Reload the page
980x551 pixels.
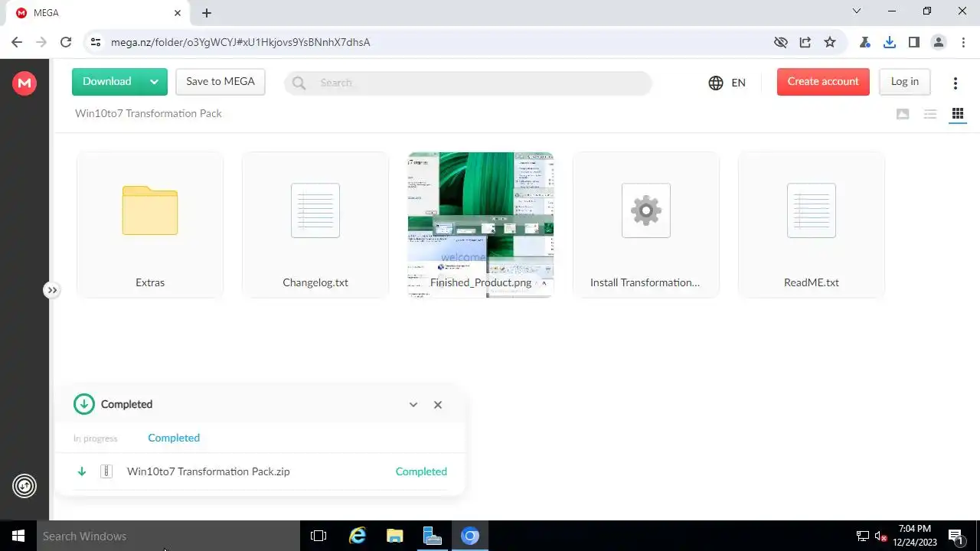coord(66,42)
